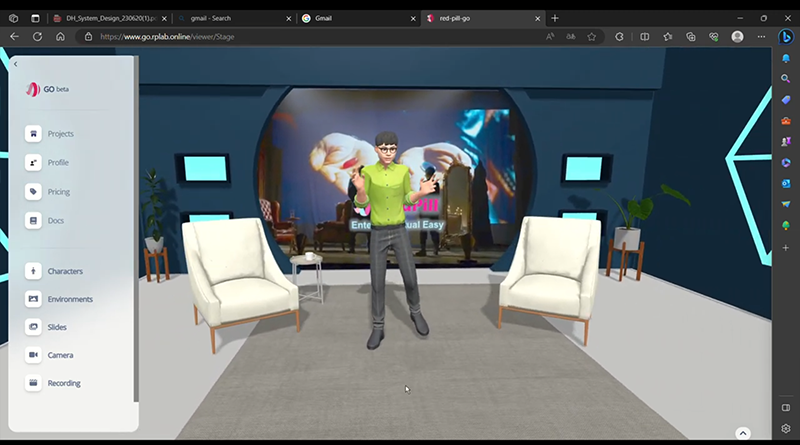Add this page to favorites with star

pos(592,36)
